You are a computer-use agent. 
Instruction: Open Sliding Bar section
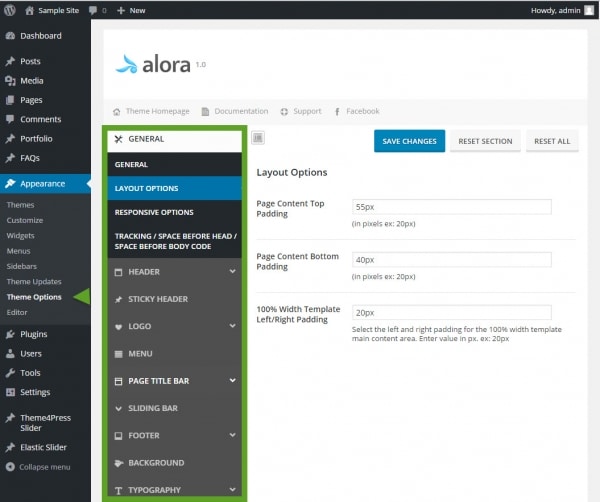click(x=174, y=408)
